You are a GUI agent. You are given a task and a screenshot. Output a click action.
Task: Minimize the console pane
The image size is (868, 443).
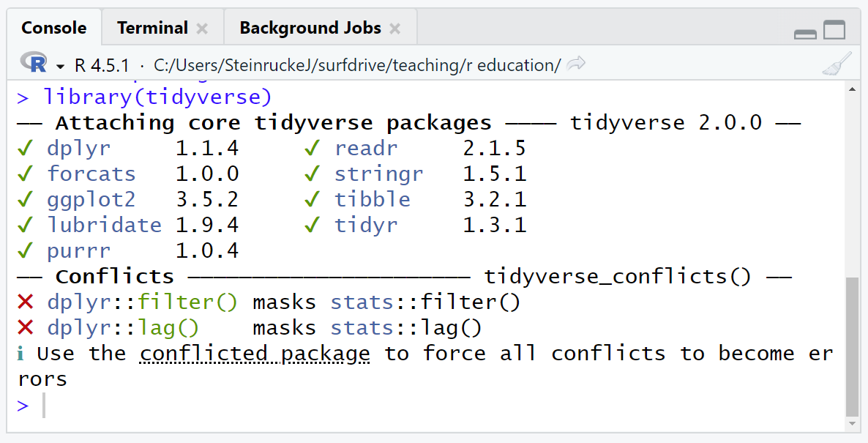tap(805, 32)
